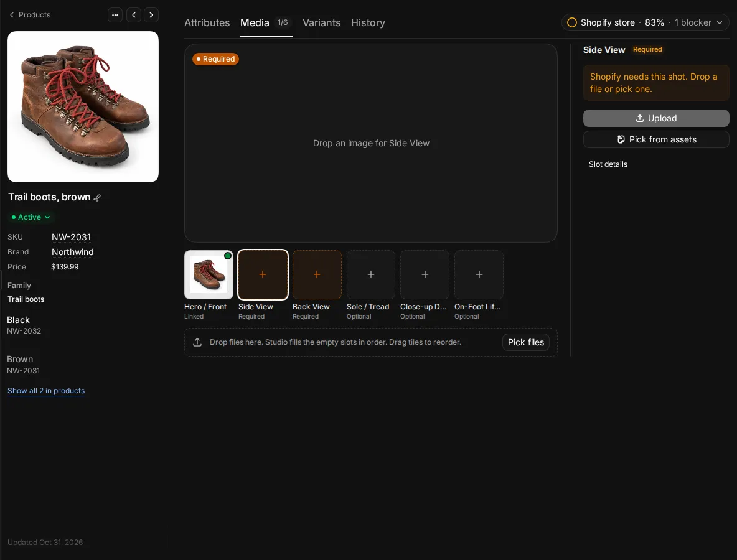737x560 pixels.
Task: Click the orange Required badge in drop zone
Action: tap(216, 59)
